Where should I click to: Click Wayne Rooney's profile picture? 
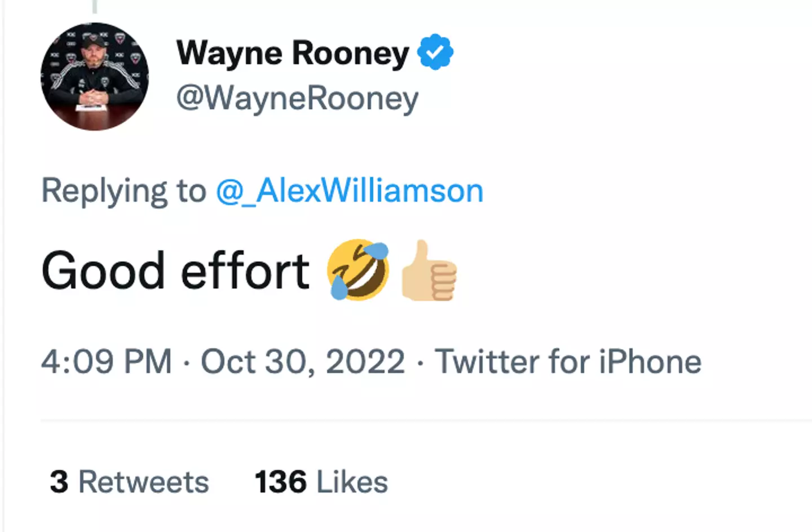point(95,77)
